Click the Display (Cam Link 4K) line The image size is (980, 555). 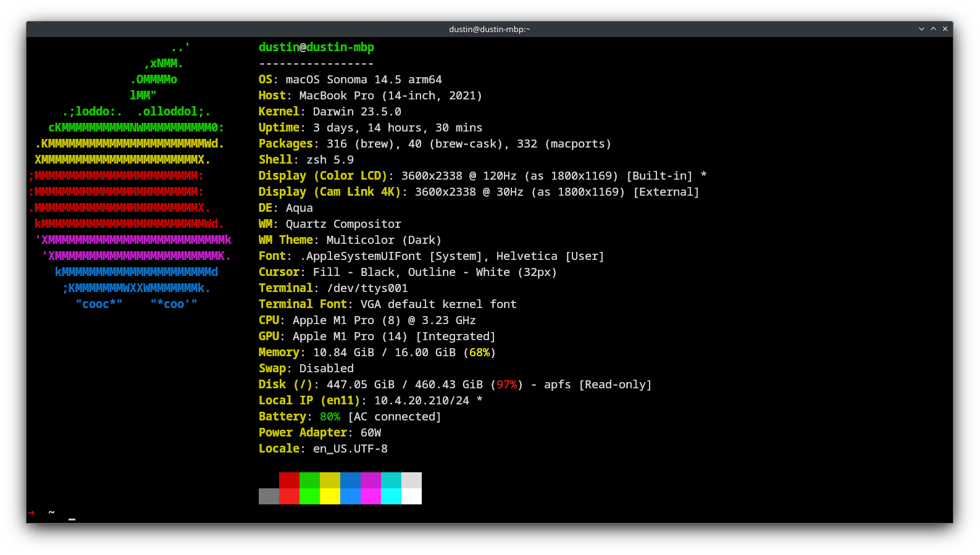pyautogui.click(x=479, y=192)
